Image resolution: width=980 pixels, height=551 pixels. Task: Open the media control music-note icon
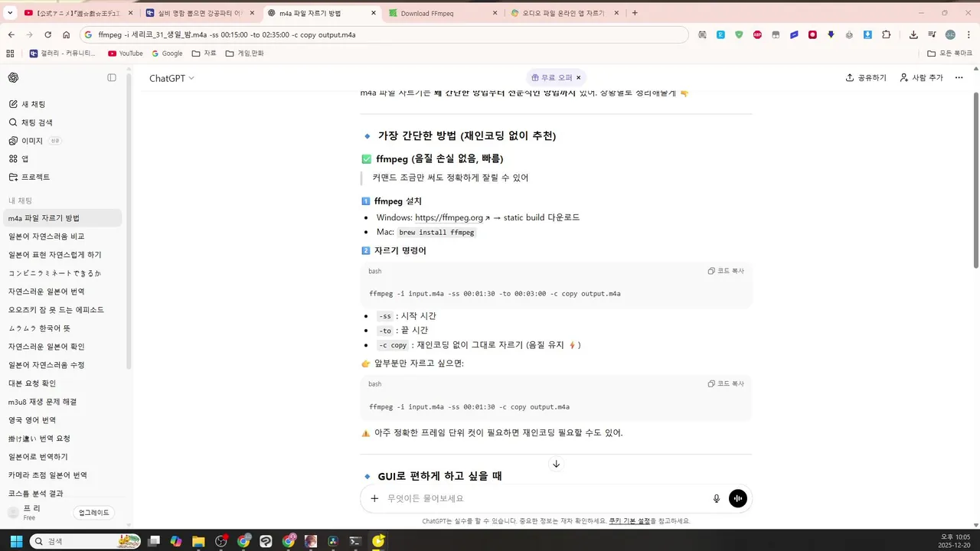tap(932, 34)
